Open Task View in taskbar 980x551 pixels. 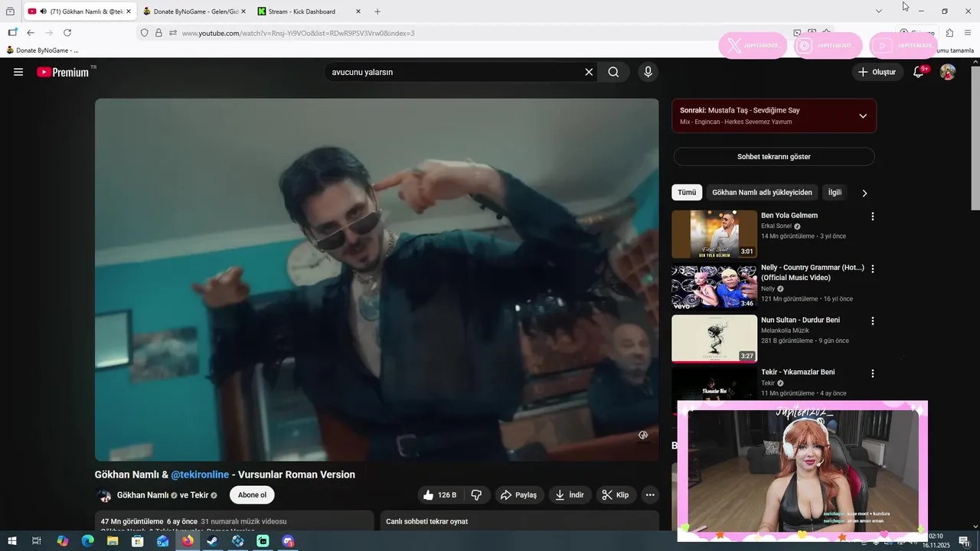pos(37,541)
